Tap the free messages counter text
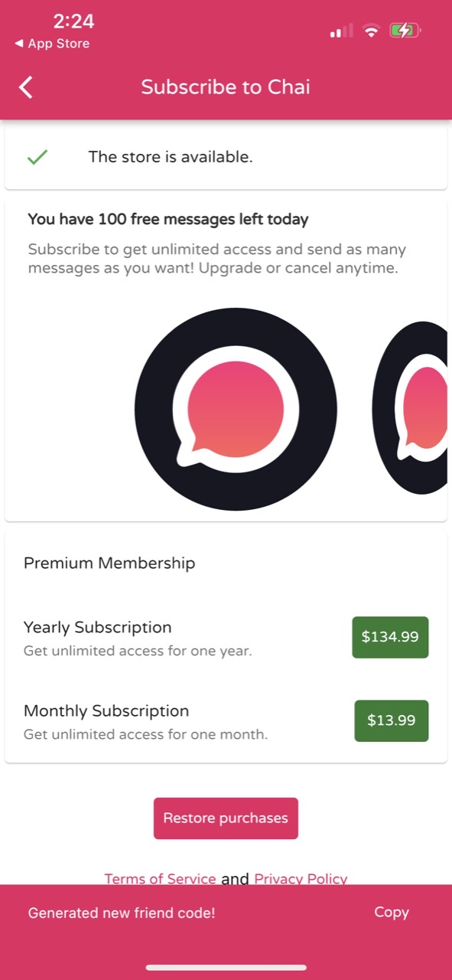452x980 pixels. [x=167, y=219]
